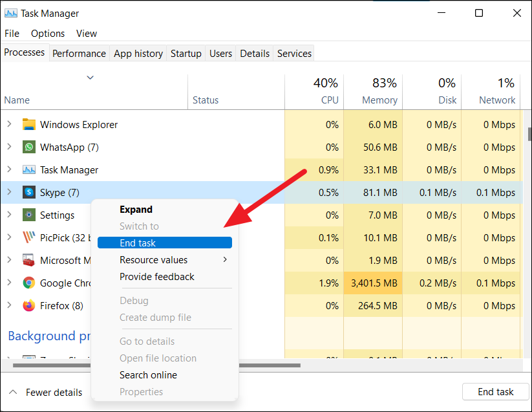Switch to the Services tab
Viewport: 532px width, 412px height.
(x=294, y=54)
